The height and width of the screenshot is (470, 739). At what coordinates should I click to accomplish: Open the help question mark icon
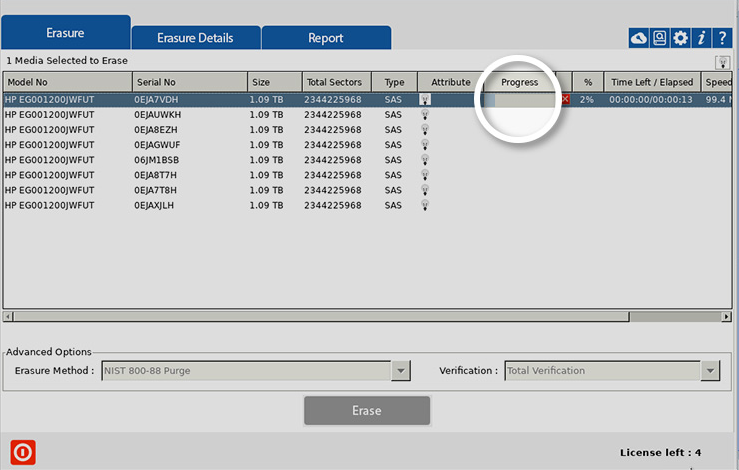pyautogui.click(x=722, y=38)
